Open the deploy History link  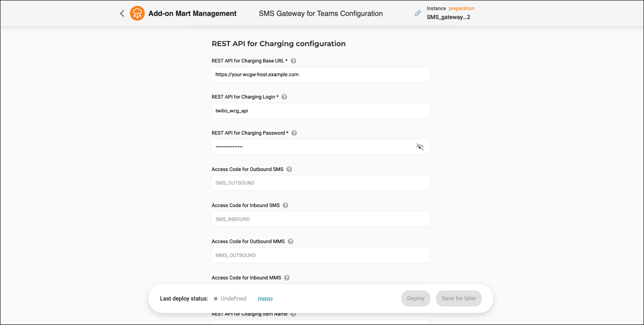click(265, 299)
